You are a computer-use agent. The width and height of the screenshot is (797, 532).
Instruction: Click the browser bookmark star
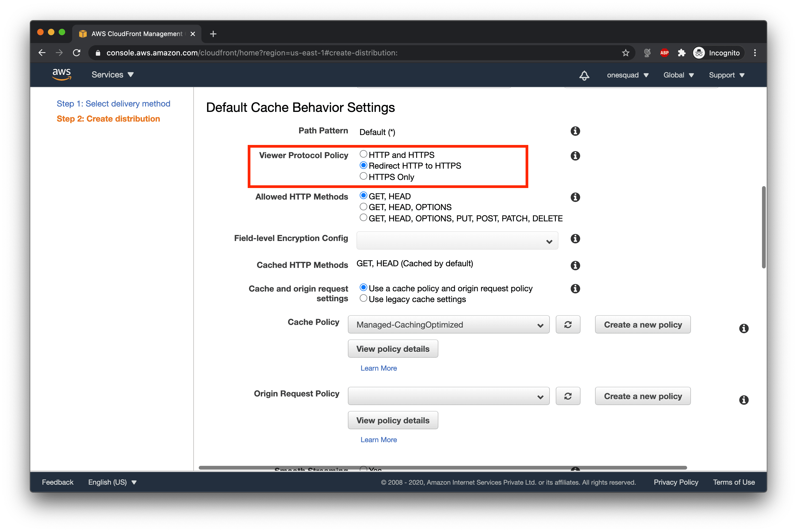click(625, 53)
